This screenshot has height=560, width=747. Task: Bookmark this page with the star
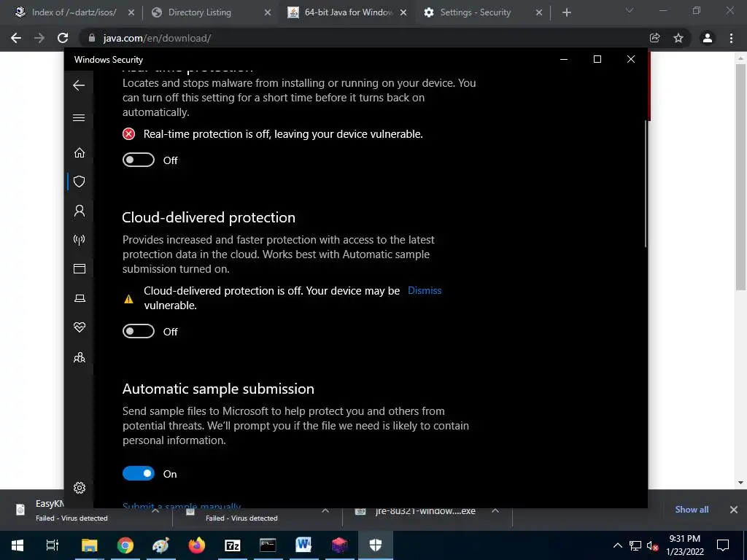678,38
